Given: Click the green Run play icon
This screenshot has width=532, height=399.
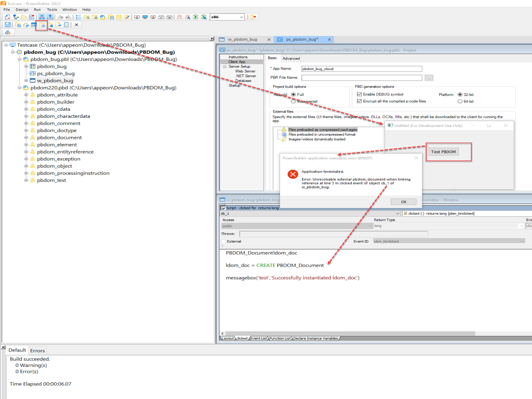Looking at the screenshot, I should coord(196,17).
